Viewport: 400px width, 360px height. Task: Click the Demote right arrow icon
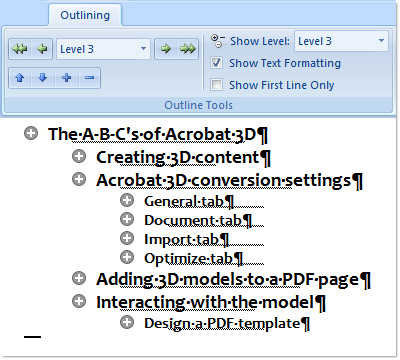(x=165, y=49)
